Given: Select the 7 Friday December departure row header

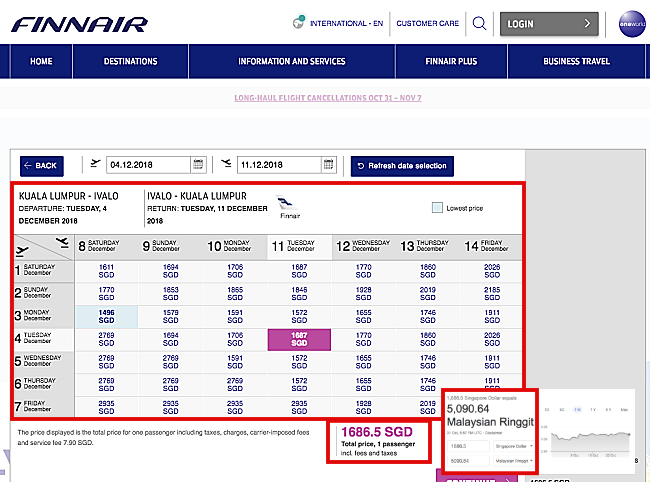Looking at the screenshot, I should click(x=44, y=407).
